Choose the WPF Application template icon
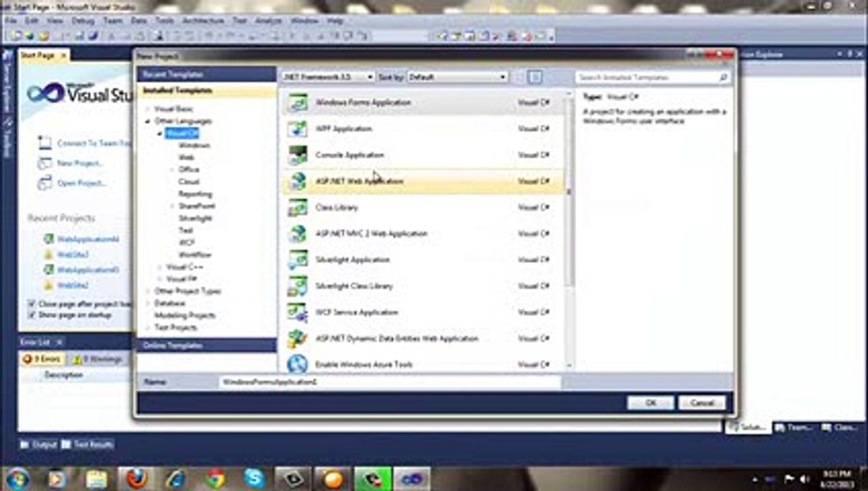 tap(298, 128)
